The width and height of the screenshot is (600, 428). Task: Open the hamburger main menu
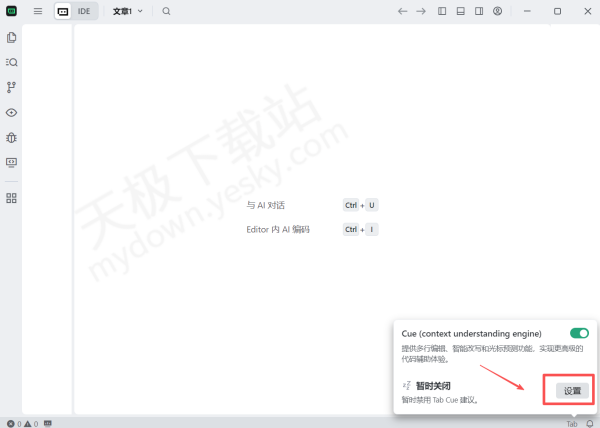coord(38,11)
